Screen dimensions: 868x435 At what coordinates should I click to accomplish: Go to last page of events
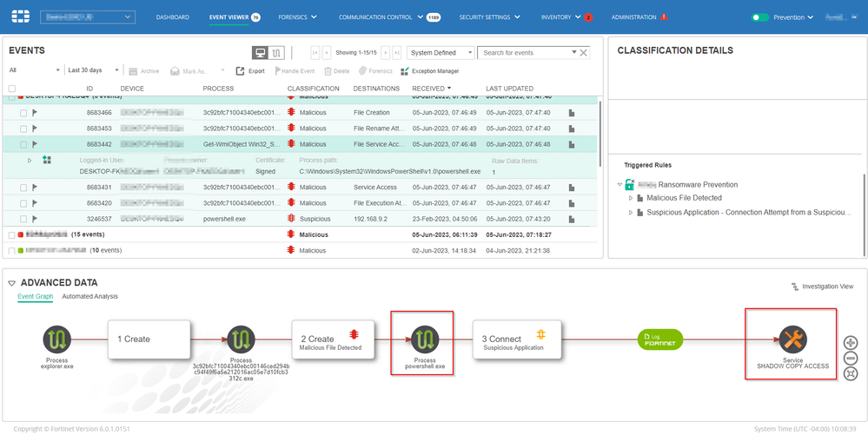coord(397,53)
